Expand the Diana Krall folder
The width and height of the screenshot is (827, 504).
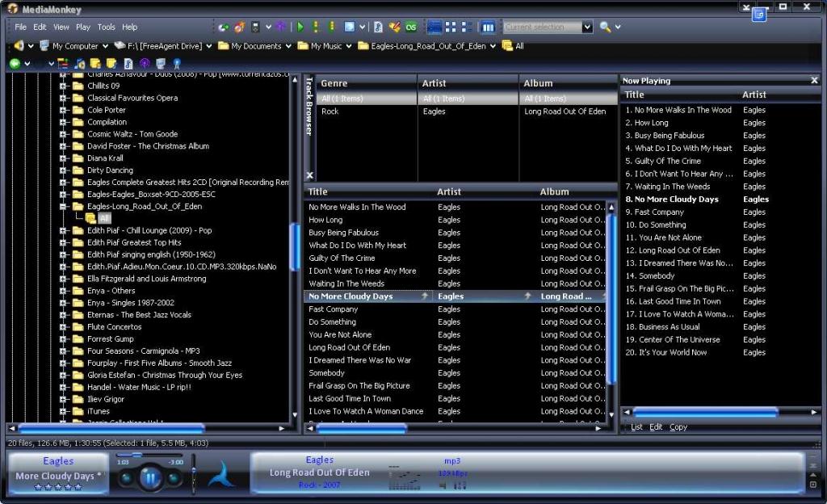(63, 158)
